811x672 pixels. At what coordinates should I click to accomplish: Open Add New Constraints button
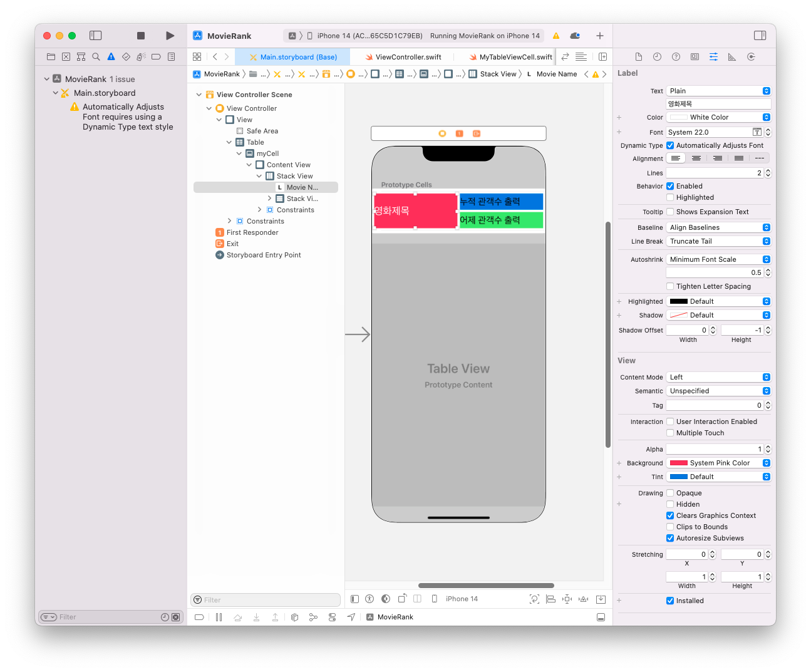[x=567, y=599]
